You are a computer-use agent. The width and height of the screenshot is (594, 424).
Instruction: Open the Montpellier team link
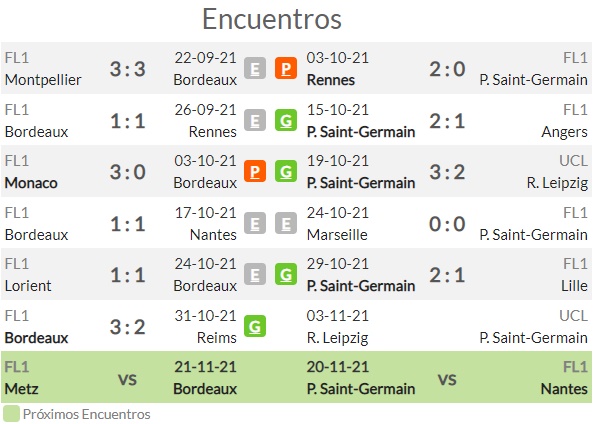[43, 80]
